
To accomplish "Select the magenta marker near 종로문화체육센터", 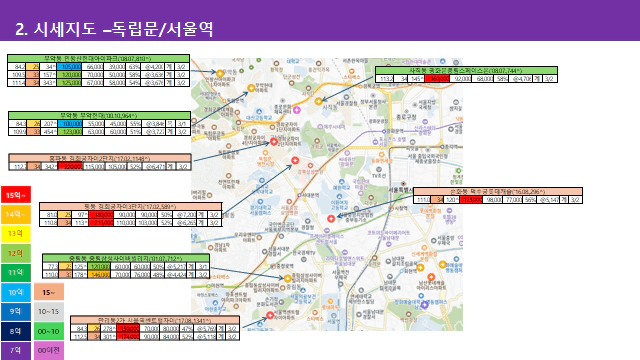I will click(x=297, y=110).
